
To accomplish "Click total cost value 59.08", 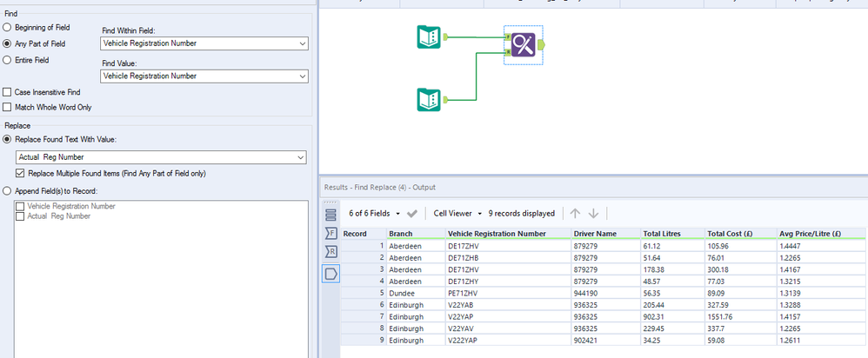I will (741, 341).
